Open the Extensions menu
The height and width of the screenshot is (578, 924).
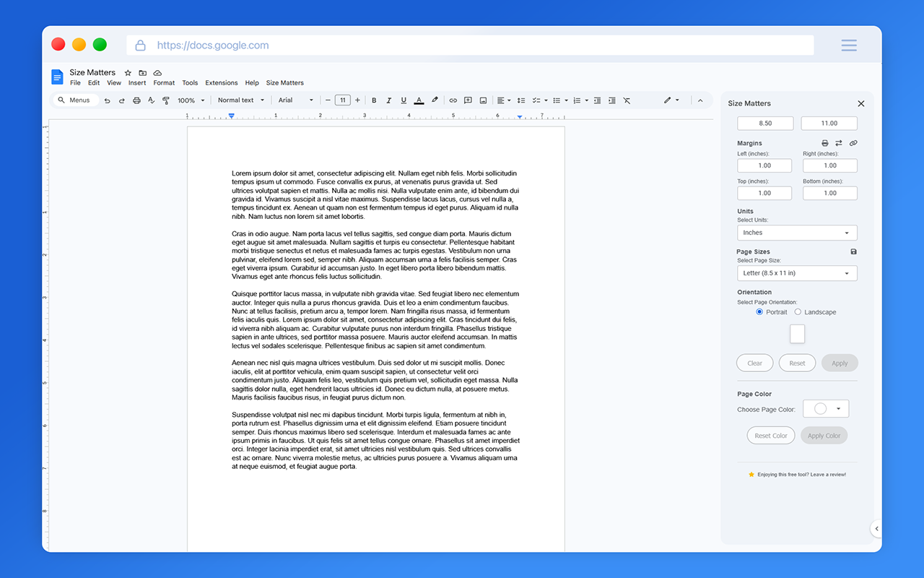pos(221,82)
